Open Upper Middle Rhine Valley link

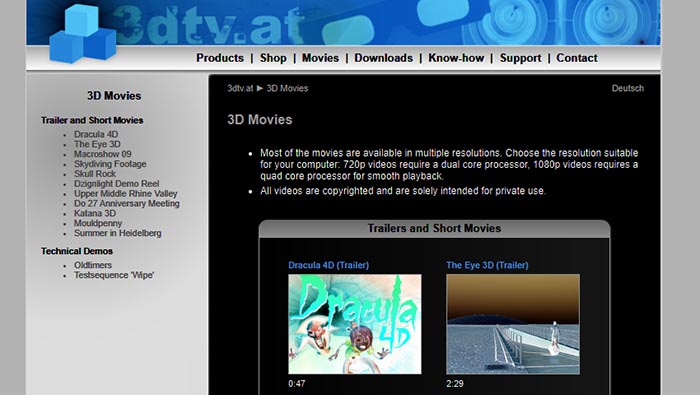pos(126,194)
